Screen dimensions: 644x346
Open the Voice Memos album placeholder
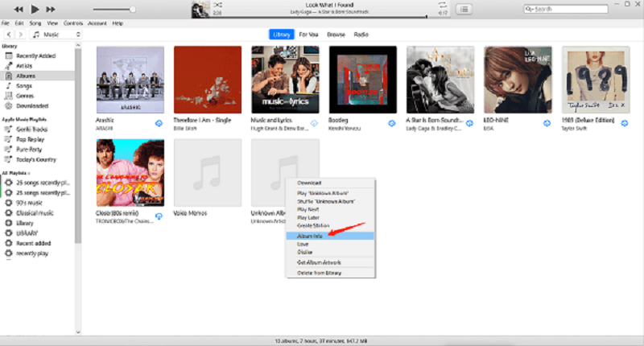[208, 173]
